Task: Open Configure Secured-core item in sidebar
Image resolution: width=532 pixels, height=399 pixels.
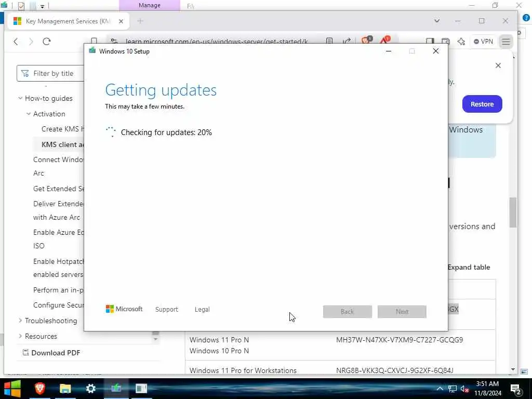Action: point(58,305)
